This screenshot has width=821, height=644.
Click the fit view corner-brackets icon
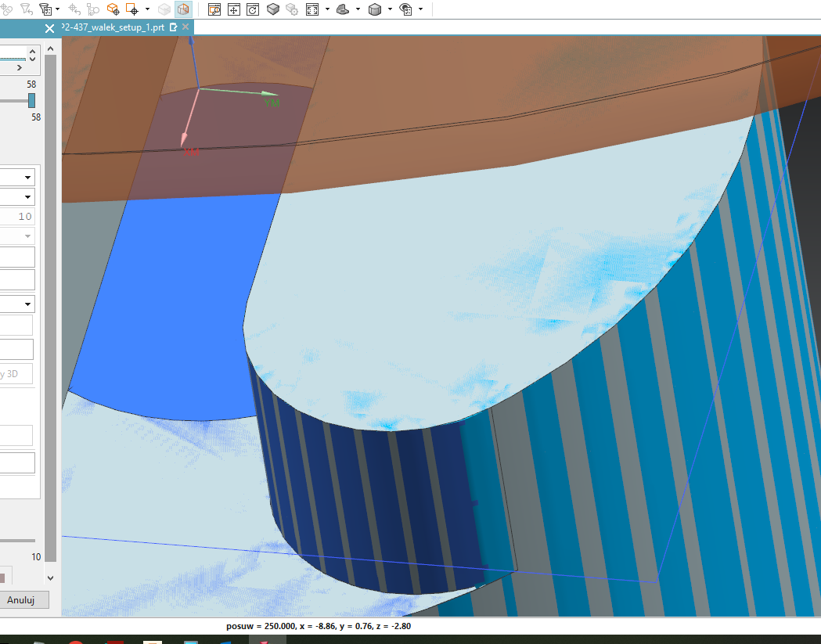[x=311, y=9]
